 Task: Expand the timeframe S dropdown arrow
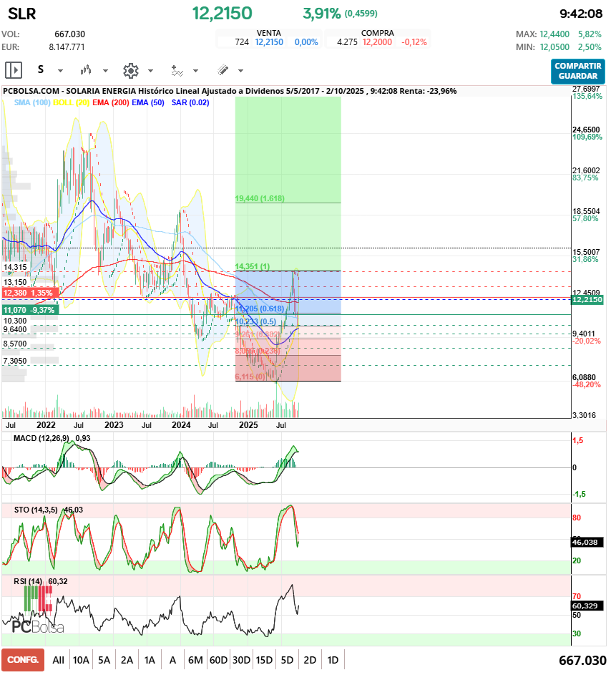60,71
